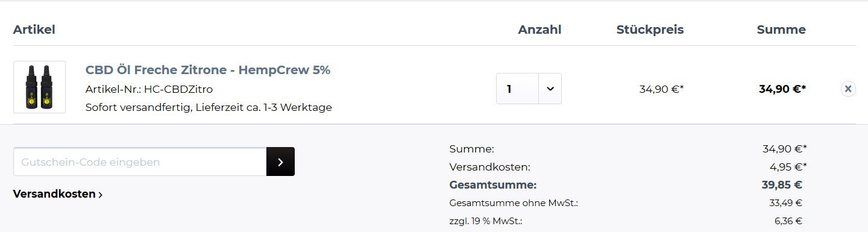Click the Artikel column header
868x232 pixels.
pyautogui.click(x=34, y=30)
